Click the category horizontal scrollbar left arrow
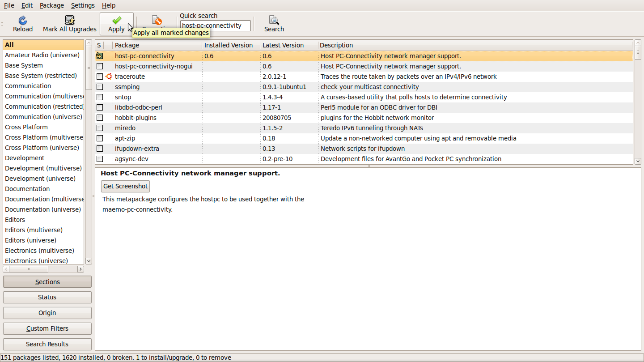 [x=6, y=269]
